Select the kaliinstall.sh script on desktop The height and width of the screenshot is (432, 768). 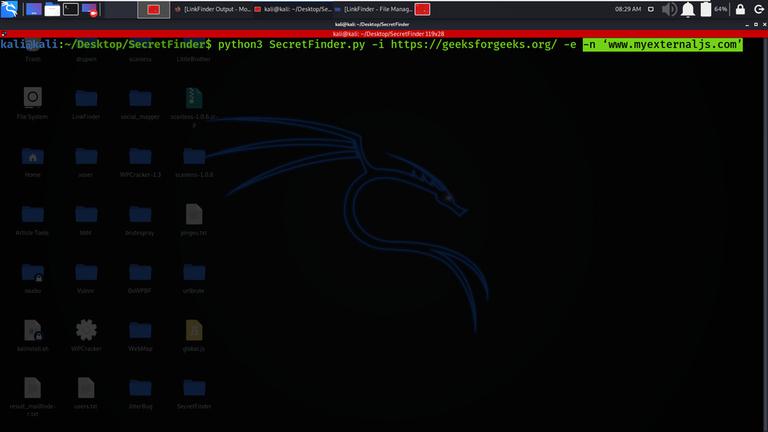32,335
